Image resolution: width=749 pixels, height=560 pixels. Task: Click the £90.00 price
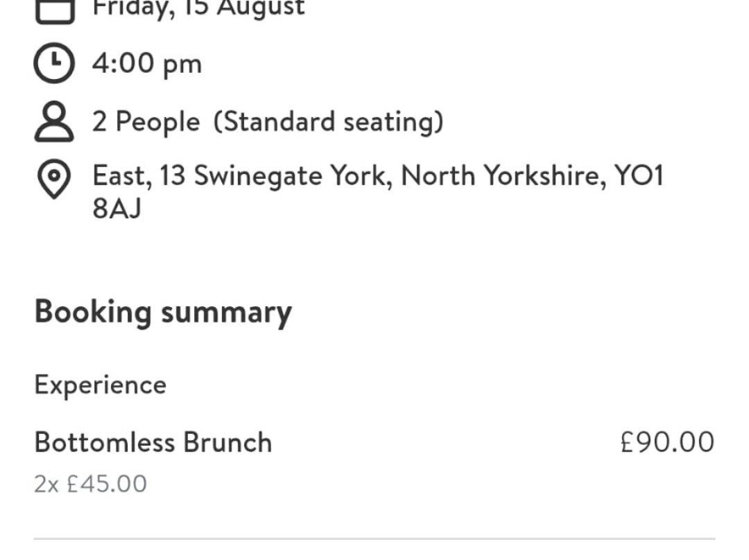tap(667, 442)
